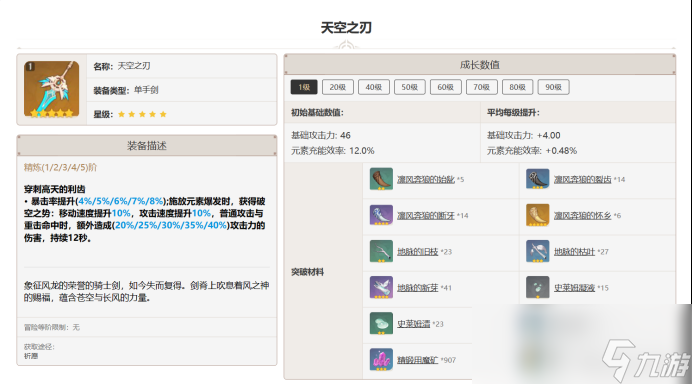Click the 突破材料 row label
Screen dimensions: 692x384
308,272
